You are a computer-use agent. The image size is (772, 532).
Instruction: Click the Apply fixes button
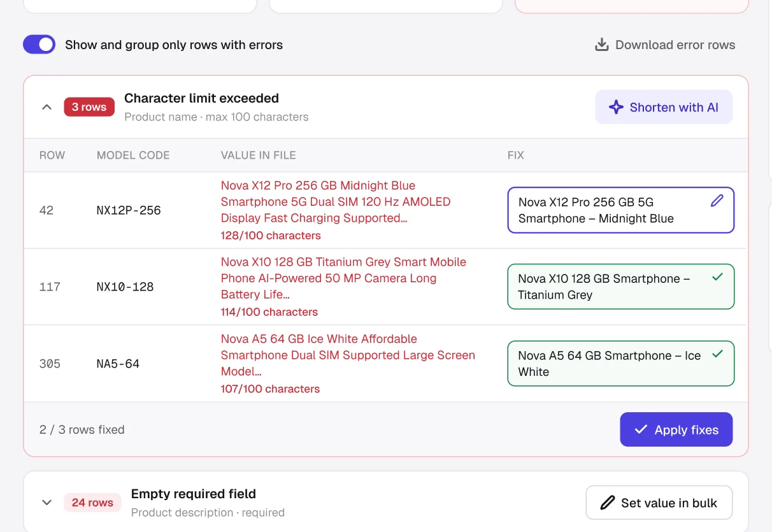(676, 429)
